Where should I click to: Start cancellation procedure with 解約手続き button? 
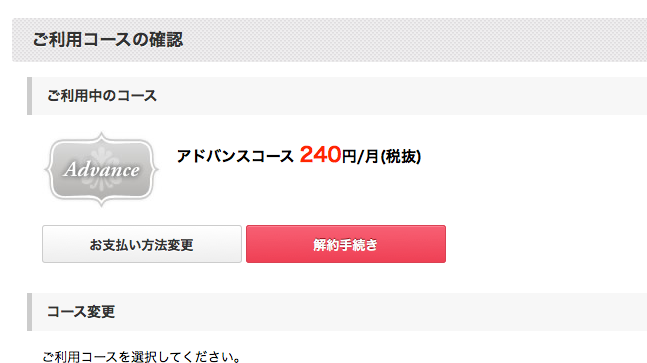click(346, 244)
